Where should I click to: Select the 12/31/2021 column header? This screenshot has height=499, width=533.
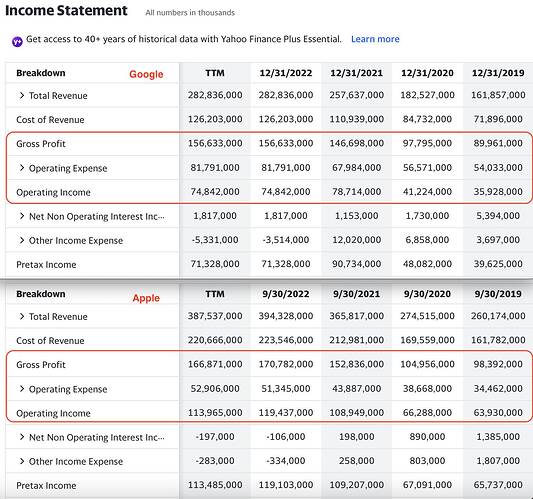tap(357, 73)
